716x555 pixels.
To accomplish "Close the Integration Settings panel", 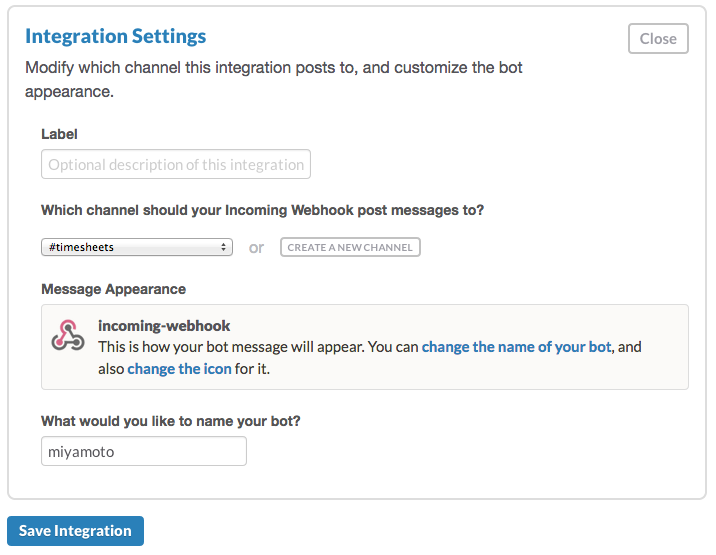I will click(658, 39).
